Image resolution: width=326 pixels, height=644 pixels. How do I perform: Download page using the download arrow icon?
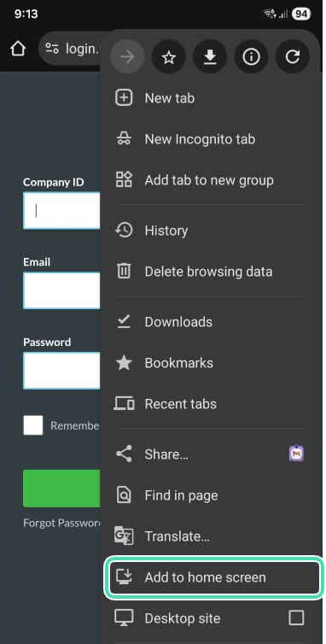point(210,57)
